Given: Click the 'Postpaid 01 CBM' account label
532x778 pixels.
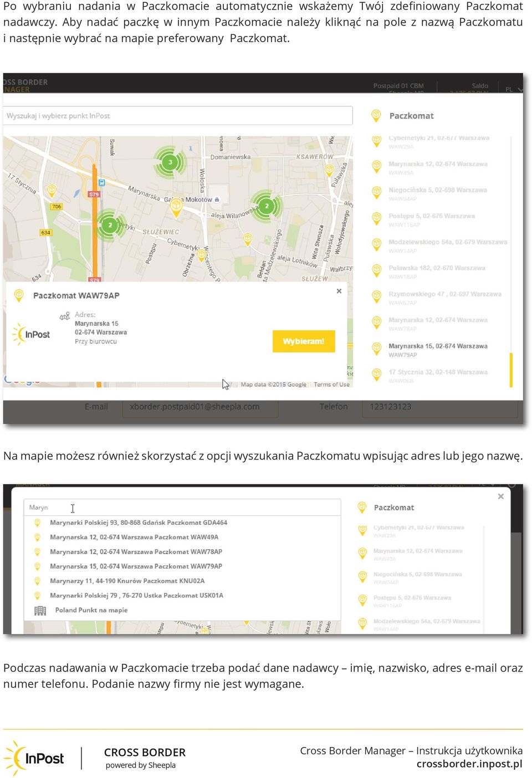Looking at the screenshot, I should click(398, 86).
